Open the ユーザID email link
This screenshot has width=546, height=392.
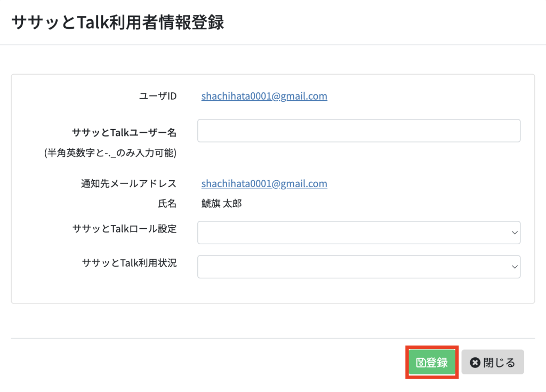pos(264,96)
